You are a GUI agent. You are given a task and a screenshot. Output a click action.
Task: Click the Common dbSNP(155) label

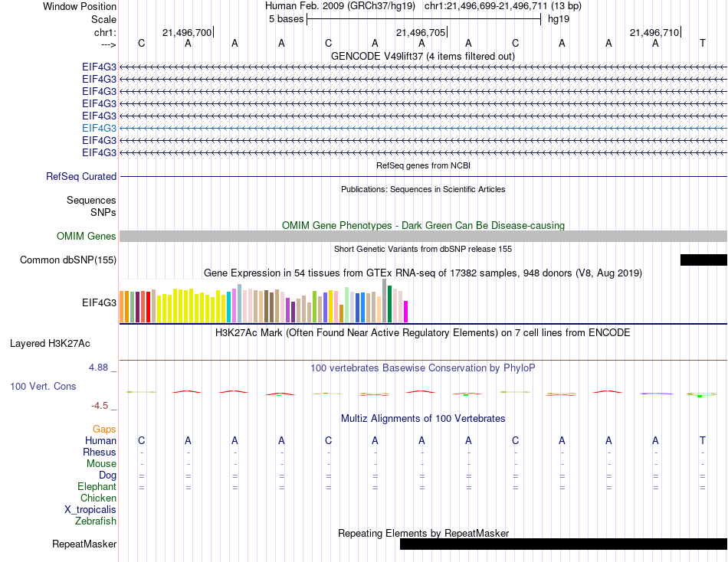click(67, 260)
